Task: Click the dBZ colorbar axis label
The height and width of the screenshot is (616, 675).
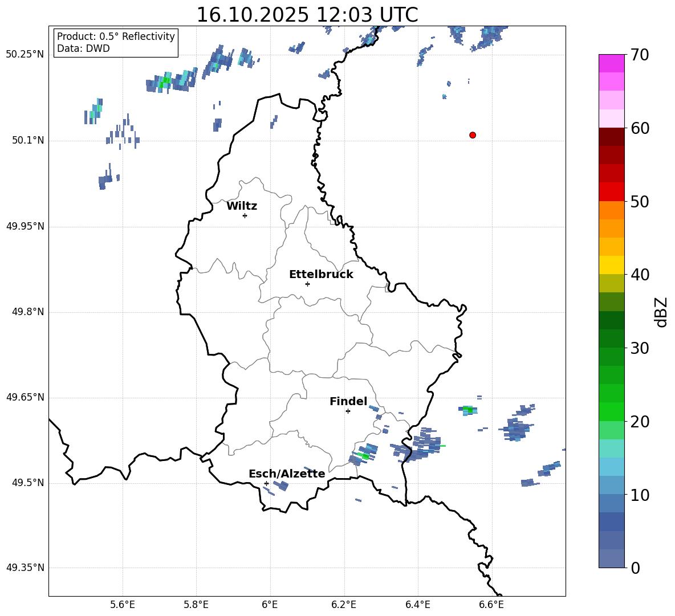Action: (x=661, y=312)
